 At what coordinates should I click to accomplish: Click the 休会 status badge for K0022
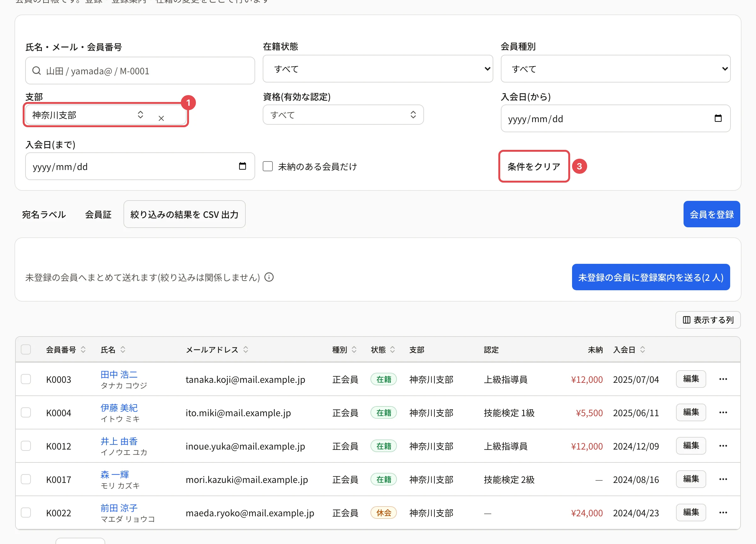pyautogui.click(x=384, y=512)
